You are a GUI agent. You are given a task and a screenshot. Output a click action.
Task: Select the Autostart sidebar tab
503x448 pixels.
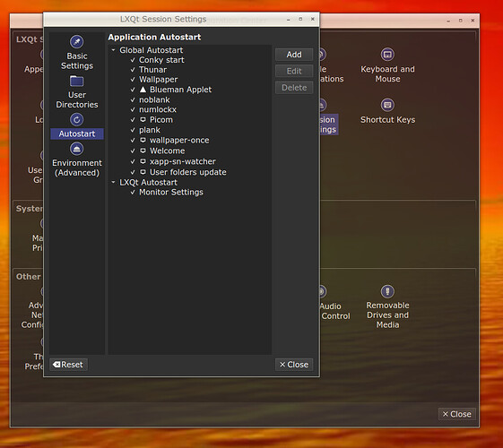pyautogui.click(x=77, y=134)
